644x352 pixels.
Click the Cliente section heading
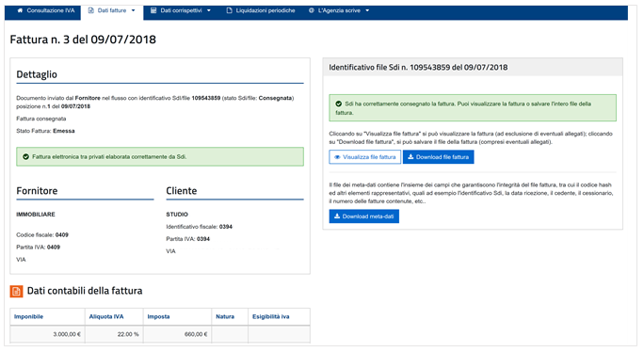pos(182,191)
